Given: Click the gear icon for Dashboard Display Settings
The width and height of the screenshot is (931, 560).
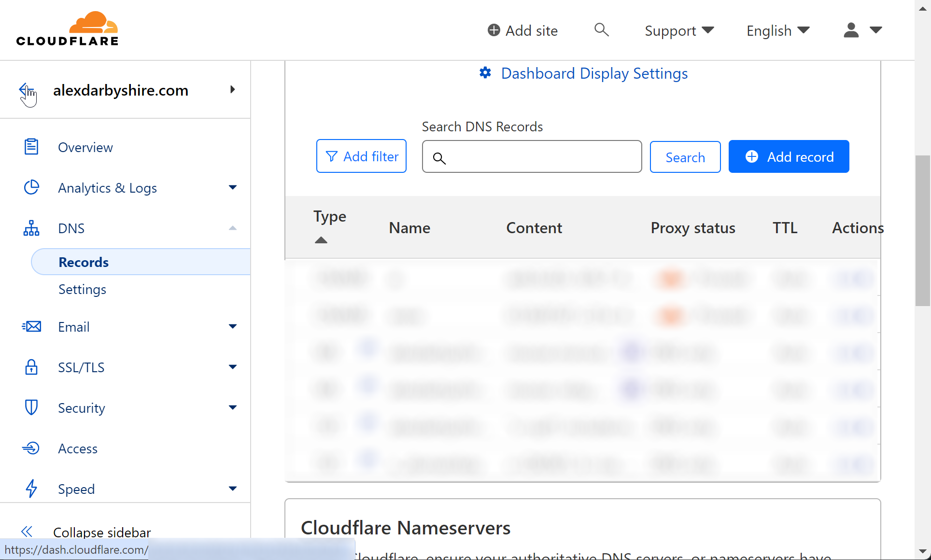Looking at the screenshot, I should (485, 73).
